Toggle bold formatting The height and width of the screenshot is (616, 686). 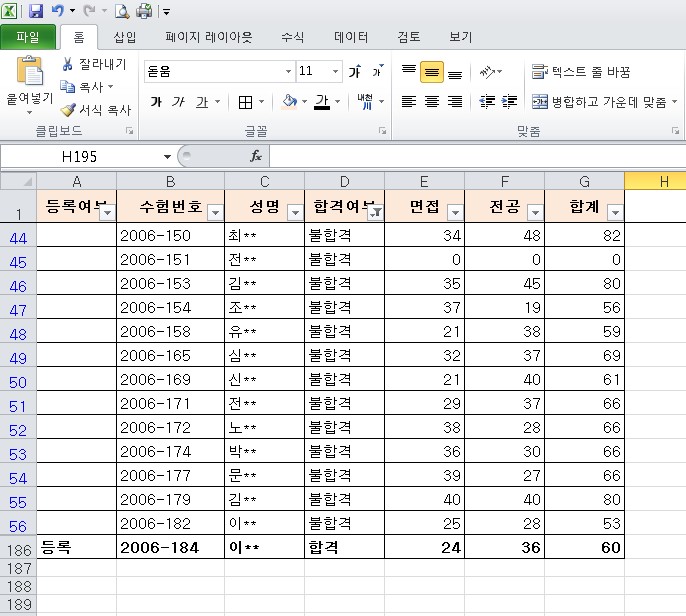pos(156,102)
